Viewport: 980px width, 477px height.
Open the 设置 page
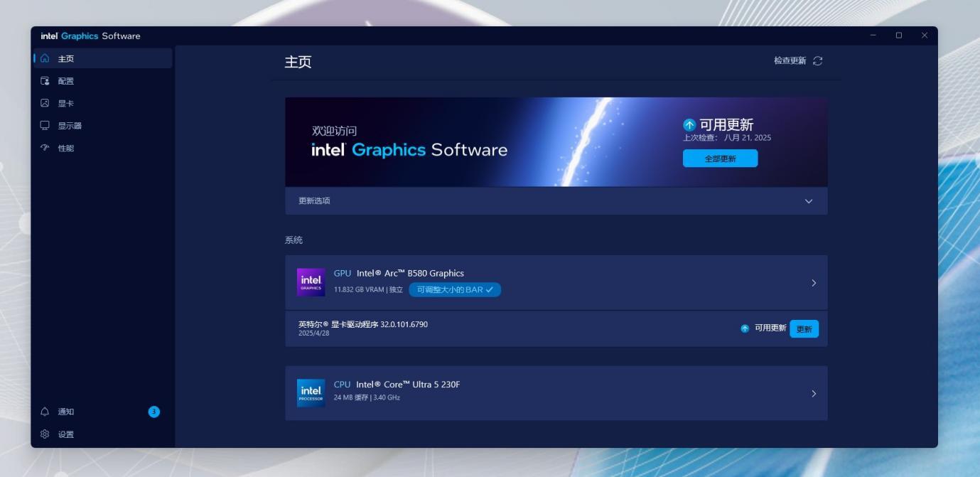(x=103, y=434)
